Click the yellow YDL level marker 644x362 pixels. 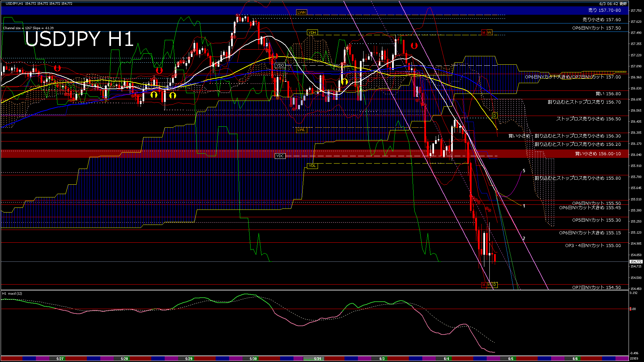click(x=312, y=166)
